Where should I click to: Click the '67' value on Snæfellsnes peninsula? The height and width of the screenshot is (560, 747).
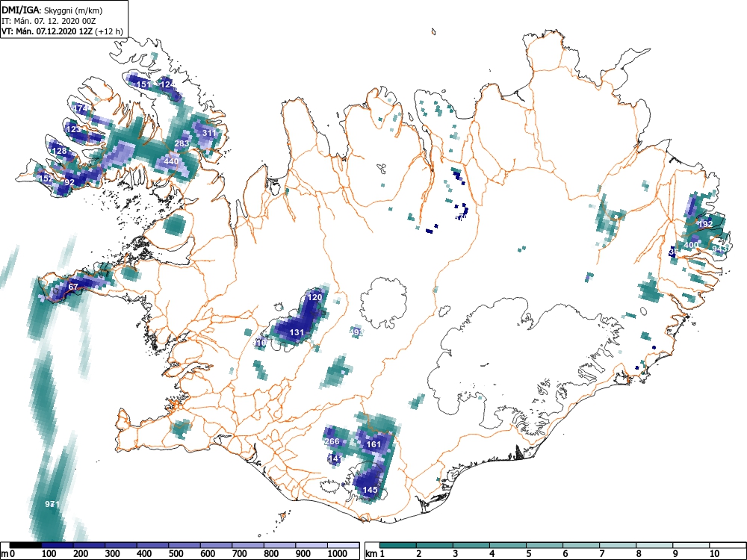tap(73, 287)
